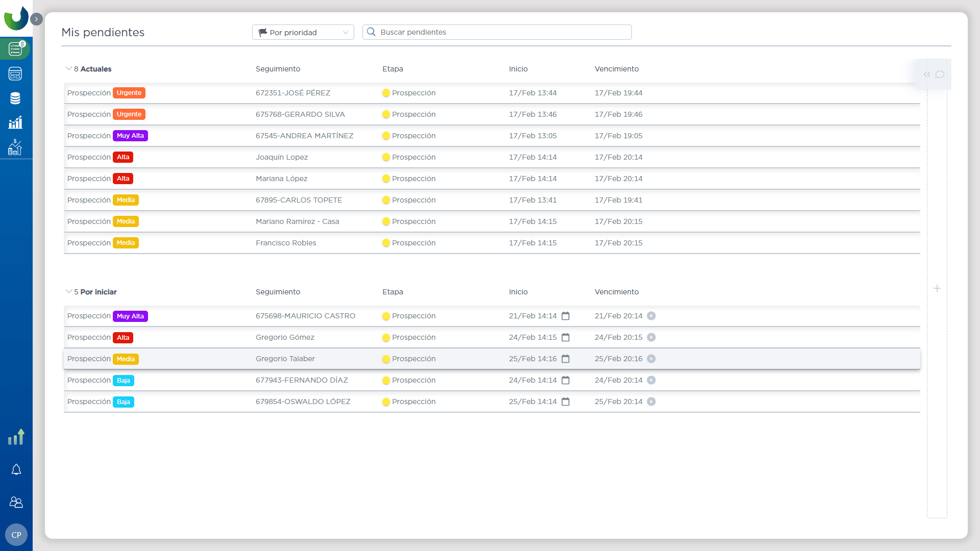Screen dimensions: 980x551
Task: Click the CP user avatar
Action: point(16,535)
